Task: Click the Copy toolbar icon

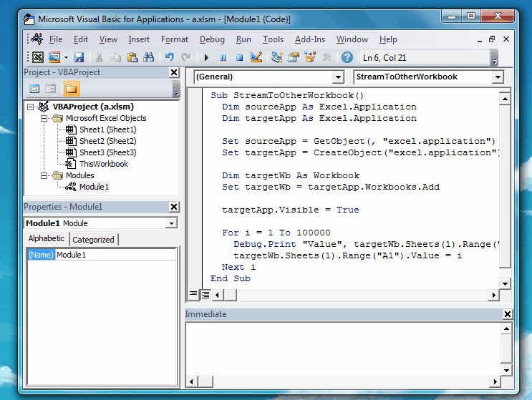Action: pyautogui.click(x=115, y=57)
